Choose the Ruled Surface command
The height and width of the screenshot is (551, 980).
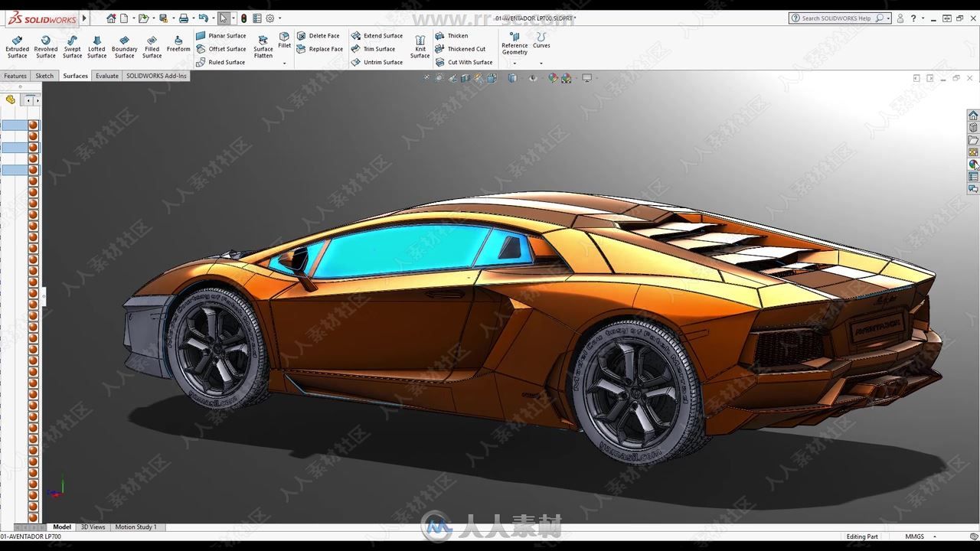[220, 62]
